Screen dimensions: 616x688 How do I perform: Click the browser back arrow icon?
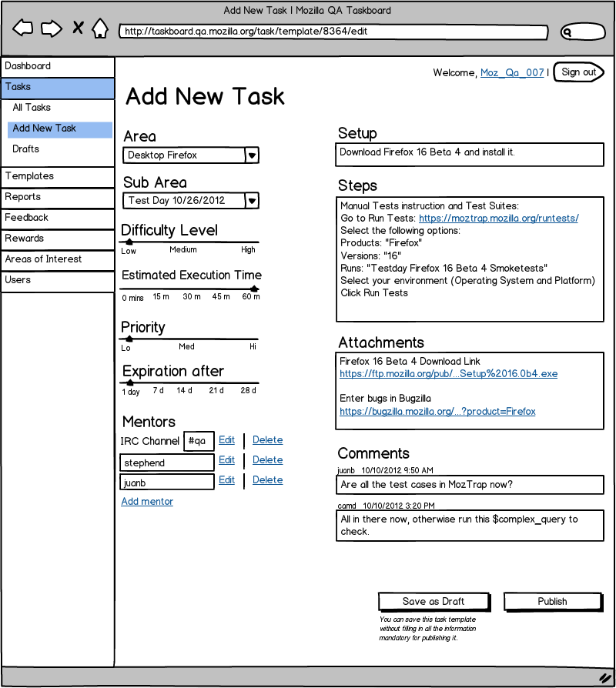(x=23, y=28)
